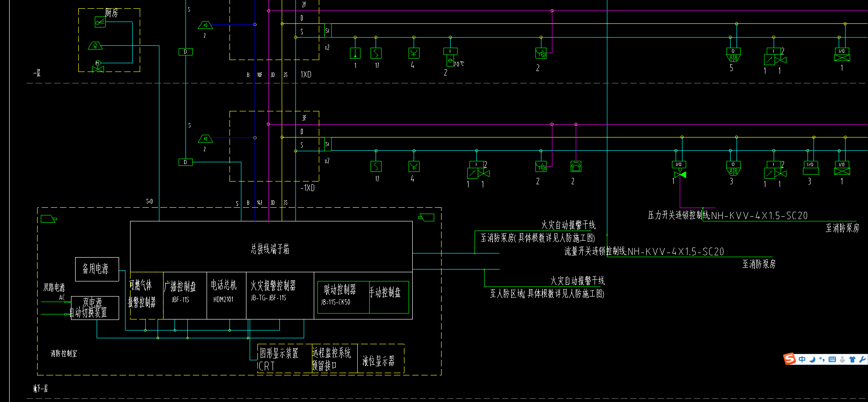
Task: Click the Sogou input method logo
Action: [790, 359]
